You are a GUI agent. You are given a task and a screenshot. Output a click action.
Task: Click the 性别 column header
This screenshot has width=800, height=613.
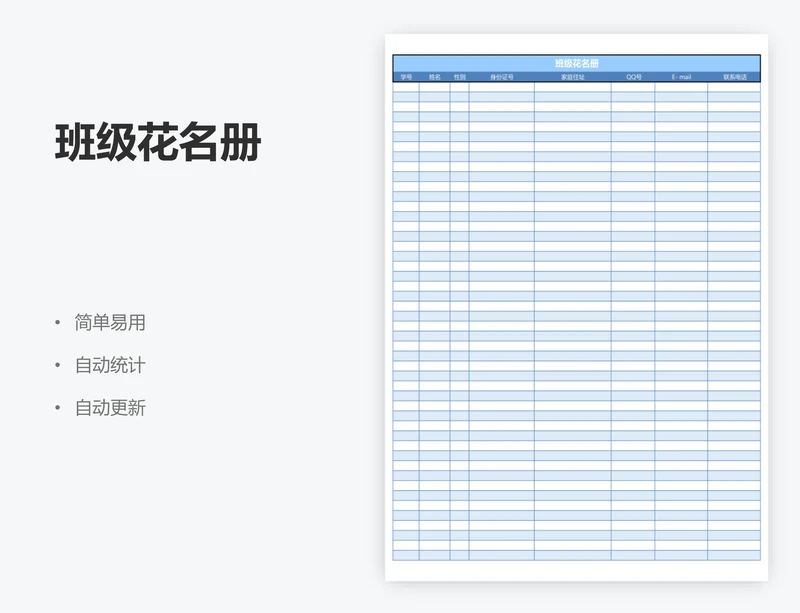tap(460, 77)
